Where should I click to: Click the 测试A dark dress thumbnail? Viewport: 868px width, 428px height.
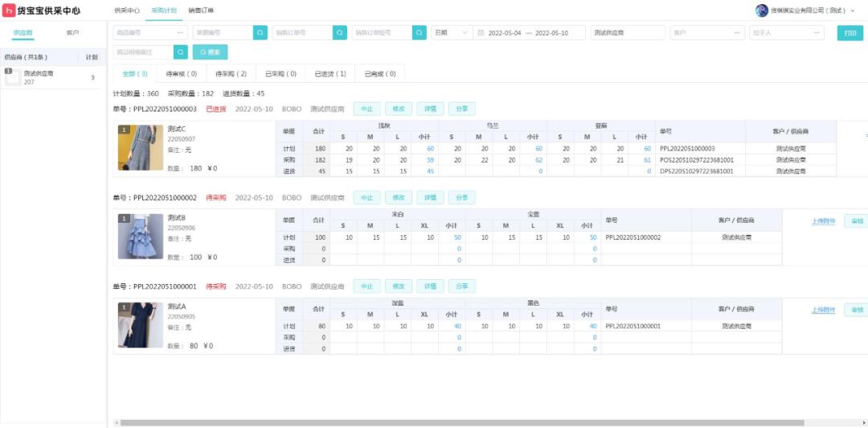pos(140,325)
